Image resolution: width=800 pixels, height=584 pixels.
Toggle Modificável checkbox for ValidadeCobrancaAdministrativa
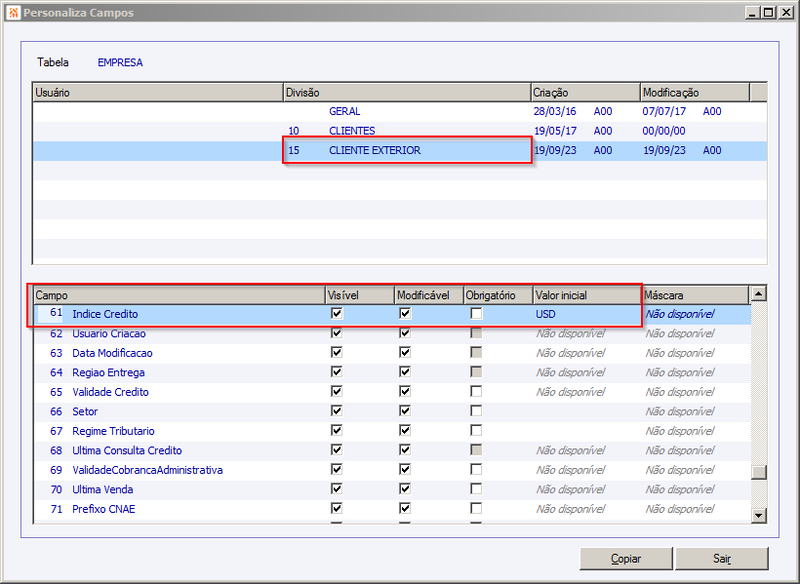pos(405,469)
